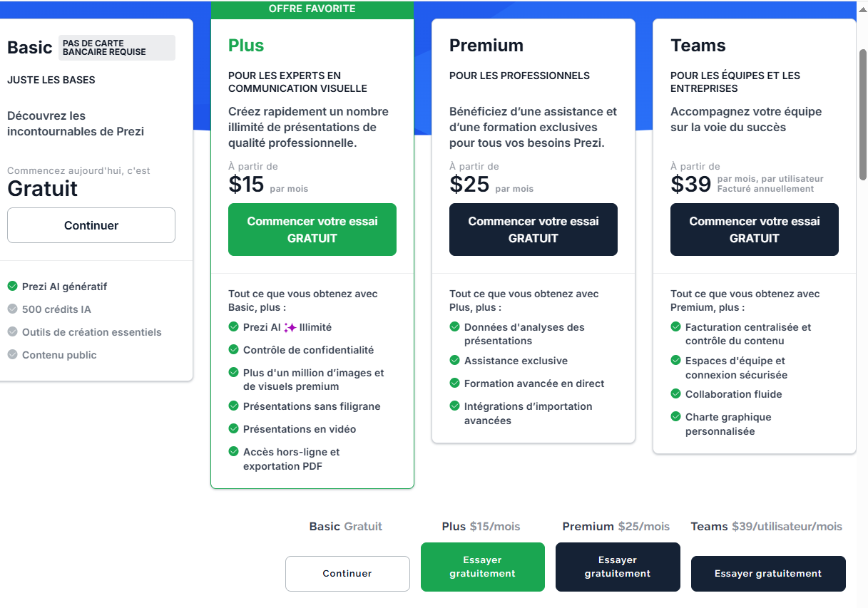
Task: Click the bottom Continuer button under Basic Gratuit
Action: [347, 574]
